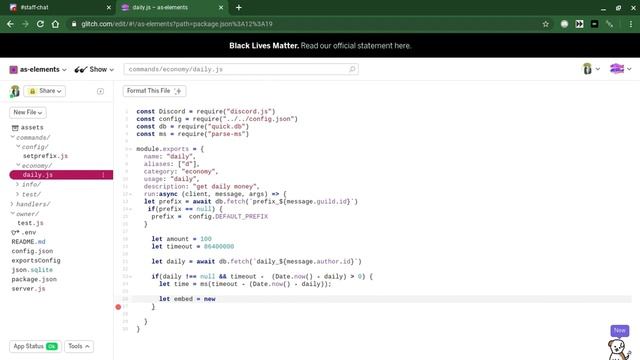Open the Show dropdown with sunglasses
This screenshot has width=640, height=360.
click(94, 69)
